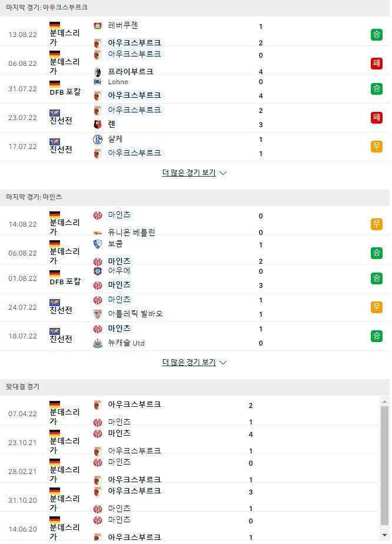The width and height of the screenshot is (392, 544).
Task: Click the Newcastle Utd crest icon
Action: (x=98, y=343)
